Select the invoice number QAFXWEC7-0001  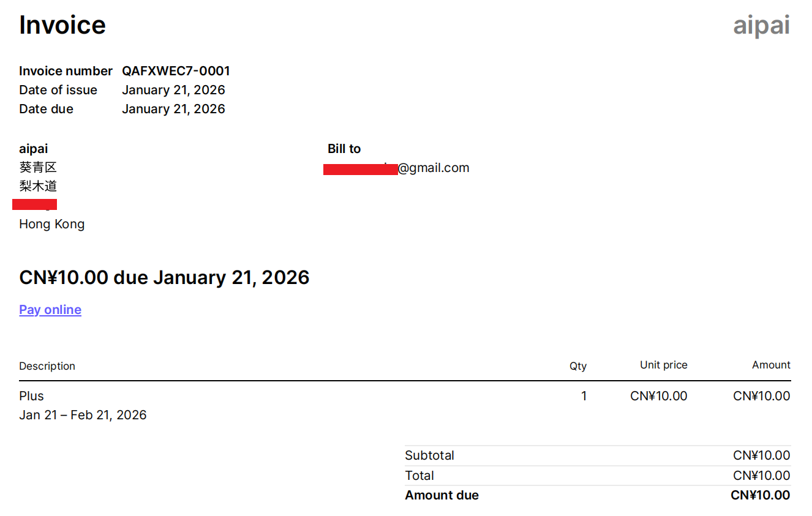[176, 71]
